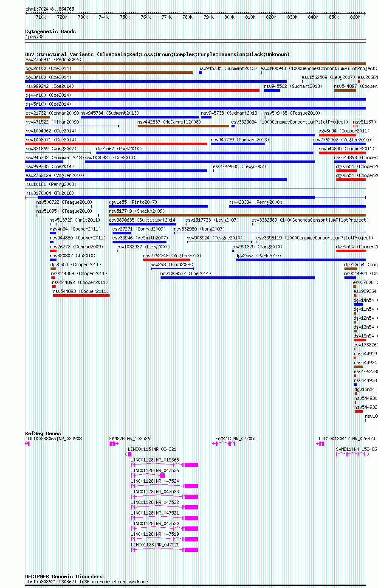
Task: Click variant esv991325 (Pang2010) label
Action: tap(257, 247)
